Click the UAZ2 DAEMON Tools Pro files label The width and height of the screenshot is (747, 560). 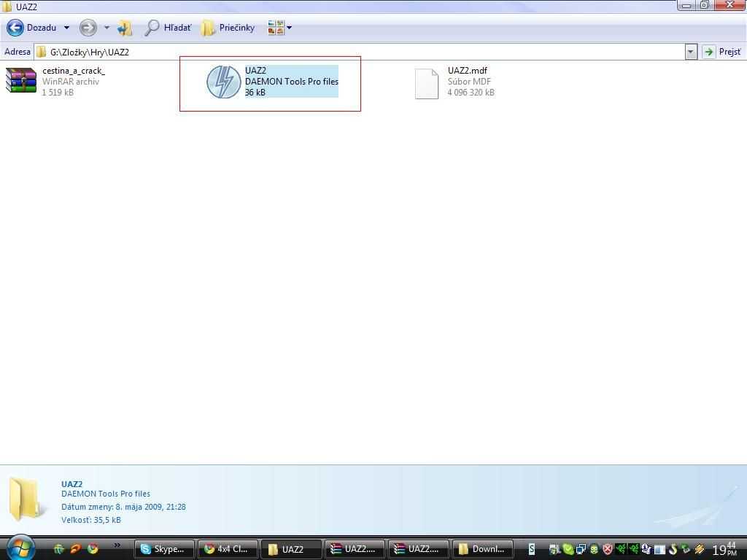(x=292, y=82)
